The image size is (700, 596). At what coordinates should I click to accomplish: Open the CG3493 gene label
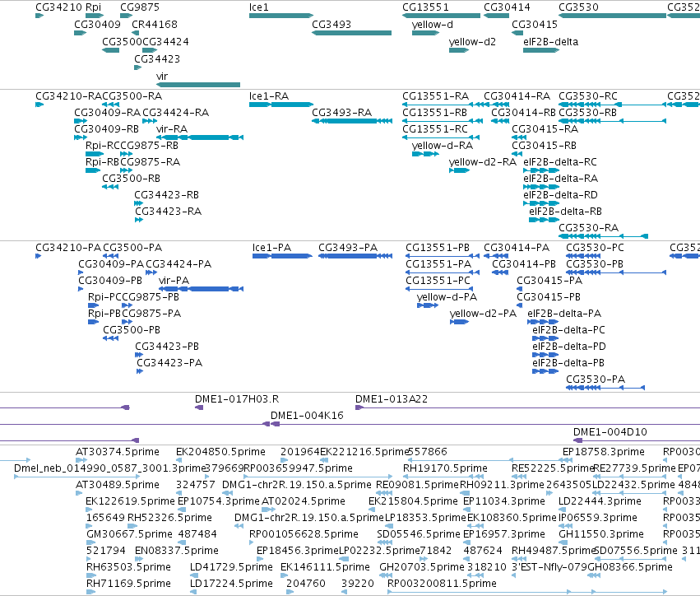331,25
